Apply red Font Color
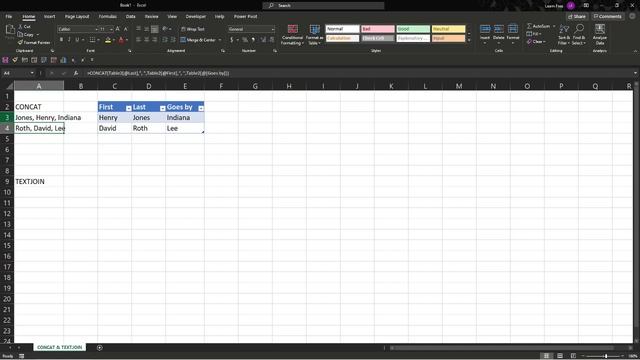Viewport: 640px width, 360px height. point(121,40)
